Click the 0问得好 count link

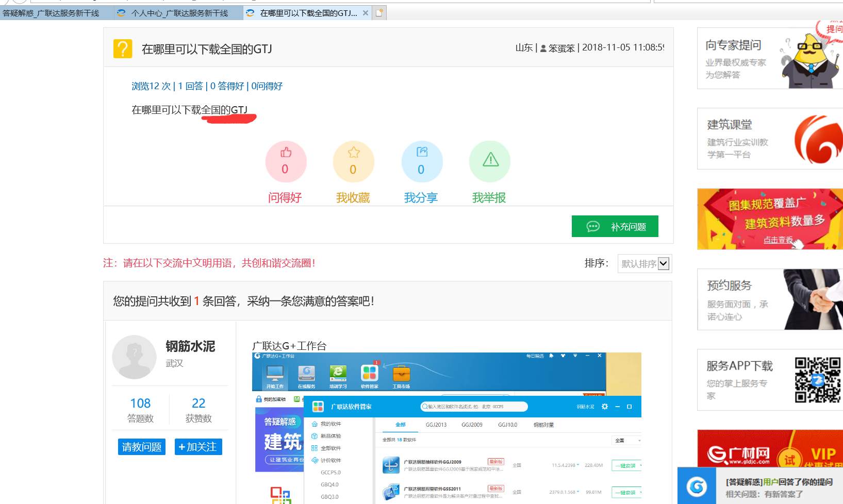click(x=267, y=86)
